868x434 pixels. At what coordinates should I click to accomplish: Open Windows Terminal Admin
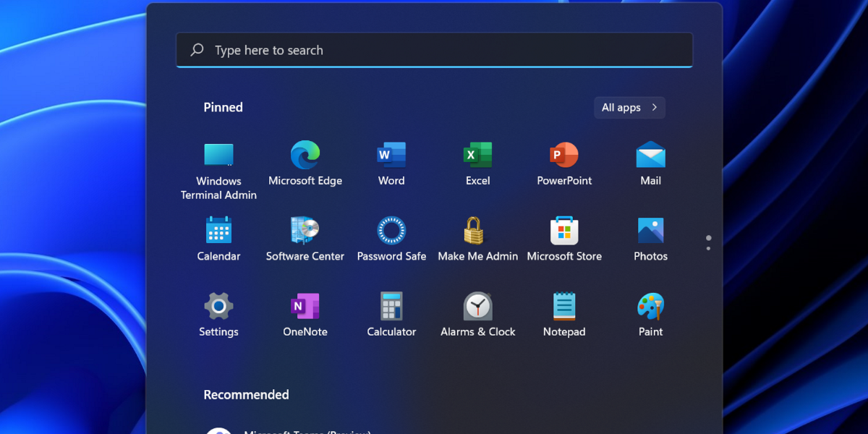click(218, 171)
